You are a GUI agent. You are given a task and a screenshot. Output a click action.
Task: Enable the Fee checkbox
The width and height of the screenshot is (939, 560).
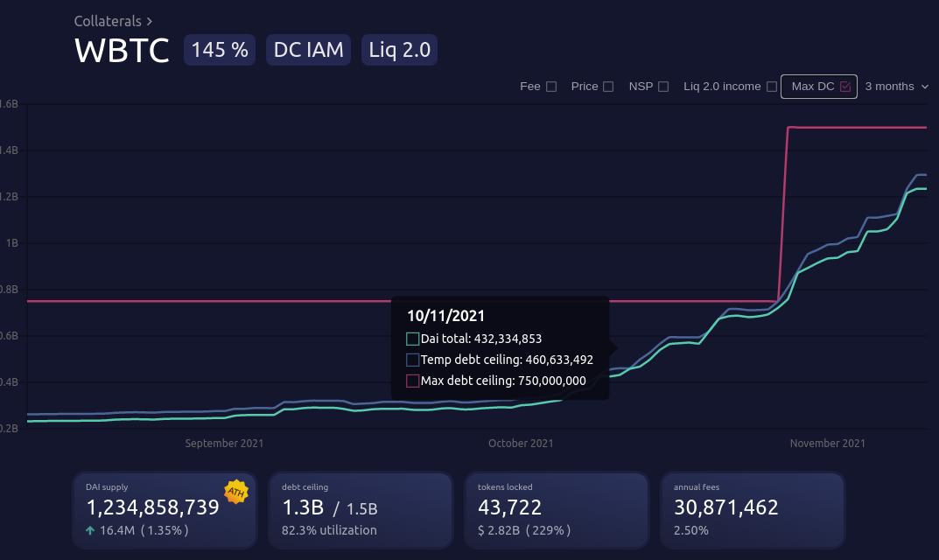tap(551, 87)
